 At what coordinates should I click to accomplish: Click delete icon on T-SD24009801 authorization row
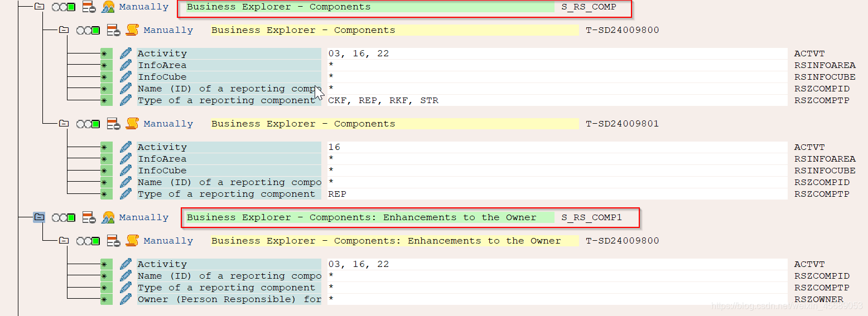click(x=114, y=124)
